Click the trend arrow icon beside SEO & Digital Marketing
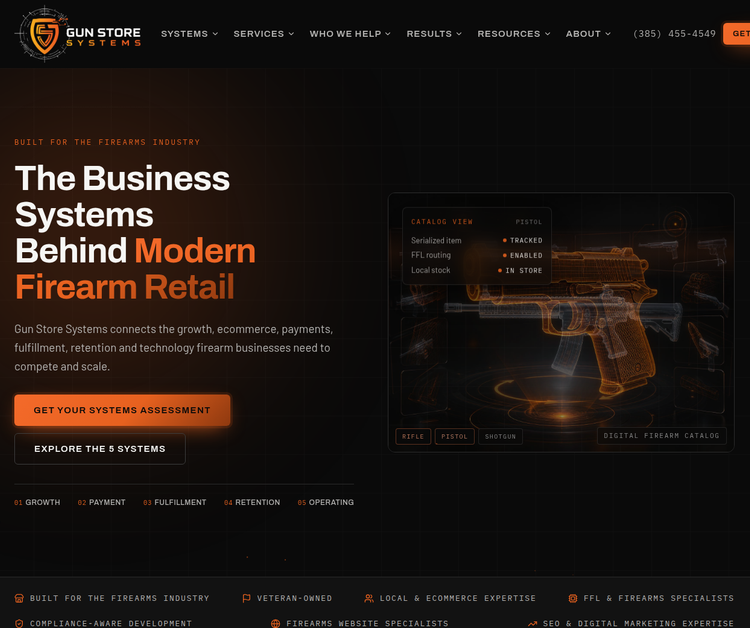Screen dimensions: 750x628 coord(532,624)
